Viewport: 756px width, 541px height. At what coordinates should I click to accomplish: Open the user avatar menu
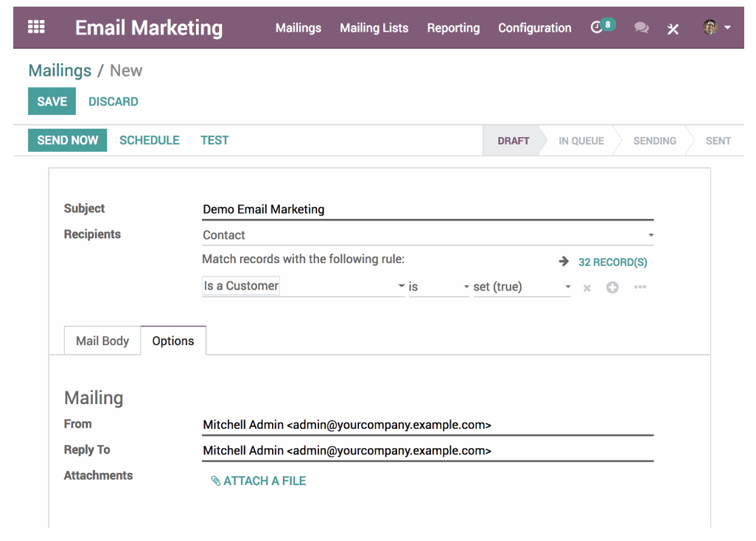point(710,27)
